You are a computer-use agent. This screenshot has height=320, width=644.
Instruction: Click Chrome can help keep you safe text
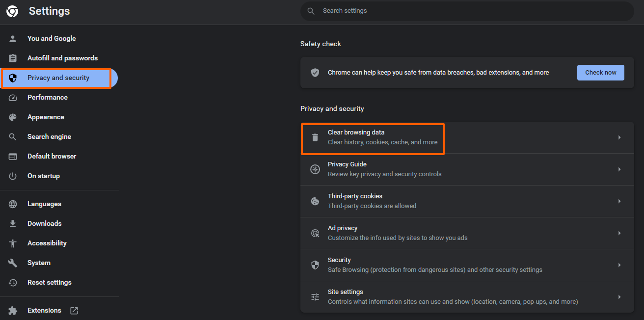(x=438, y=72)
